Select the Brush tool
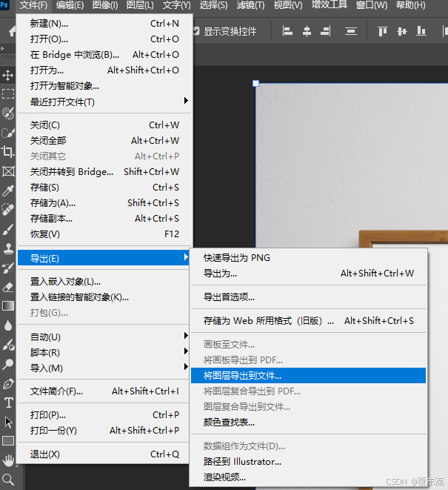The width and height of the screenshot is (448, 490). tap(8, 229)
